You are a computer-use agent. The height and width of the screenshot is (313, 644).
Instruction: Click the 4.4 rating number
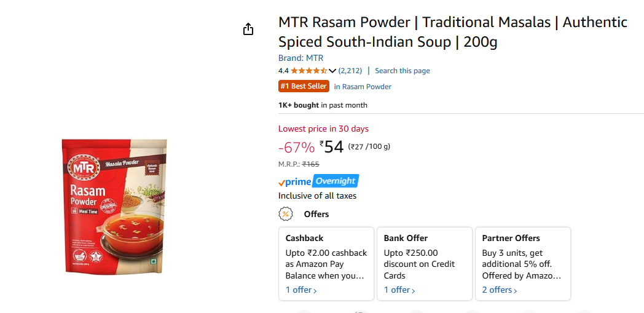click(x=283, y=71)
